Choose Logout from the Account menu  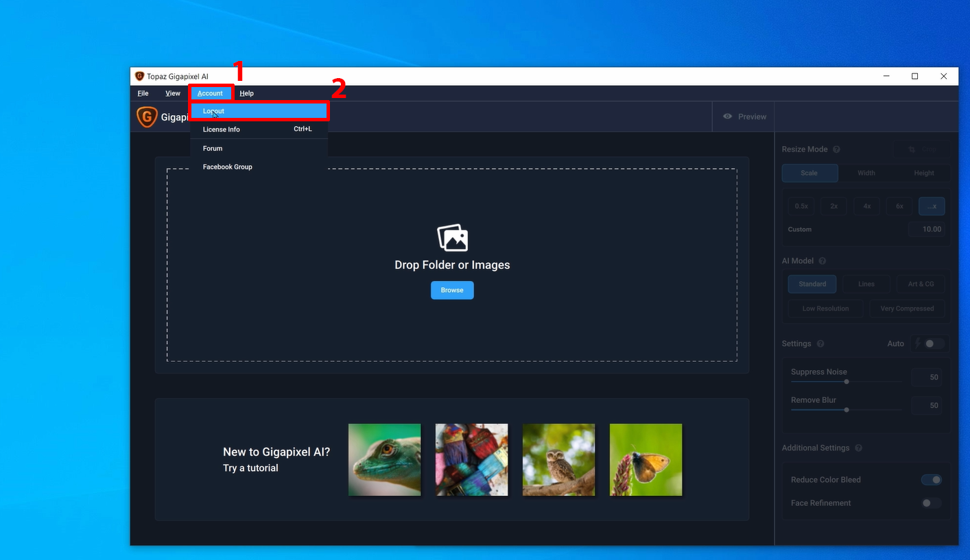click(x=259, y=111)
